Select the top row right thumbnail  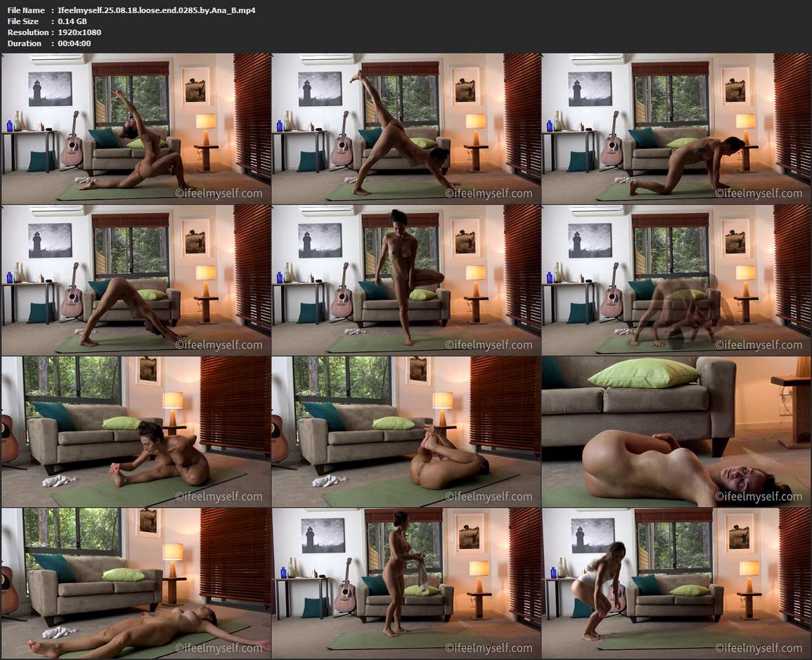click(676, 128)
